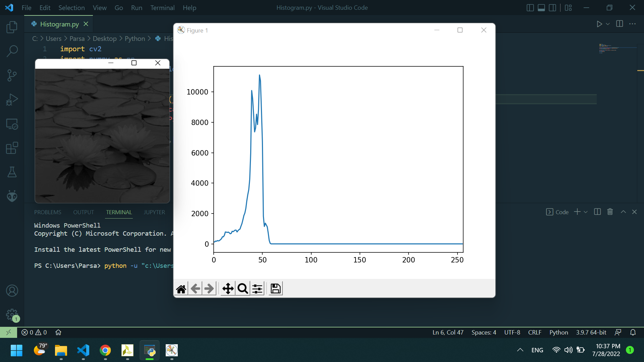Viewport: 644px width, 362px height.
Task: Click the Save figure floppy disk icon
Action: pyautogui.click(x=275, y=289)
